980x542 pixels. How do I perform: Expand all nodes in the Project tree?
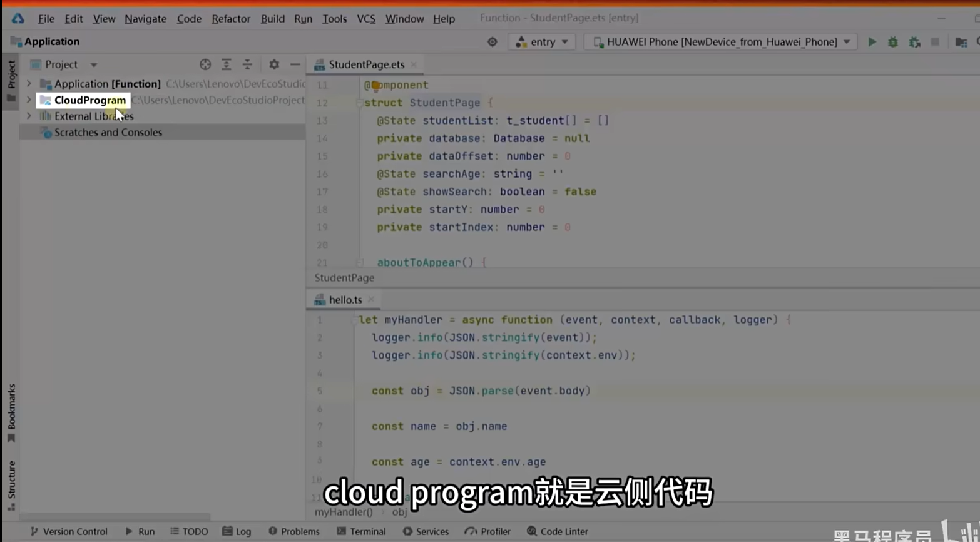[226, 64]
